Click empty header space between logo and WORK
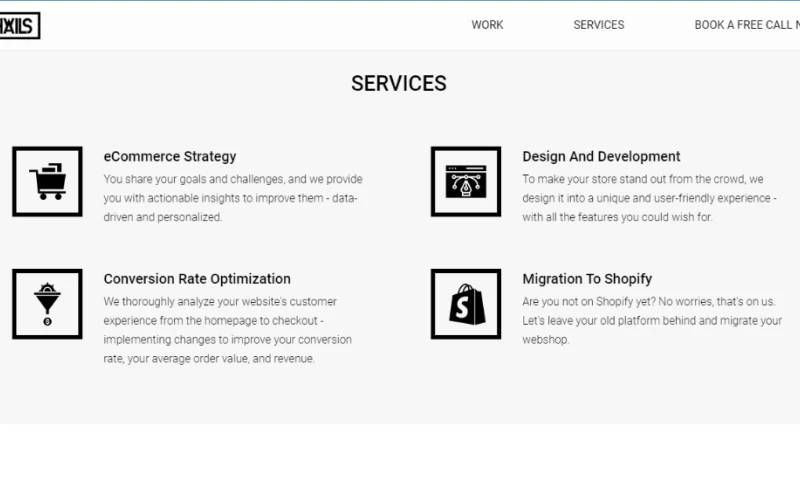 click(250, 25)
